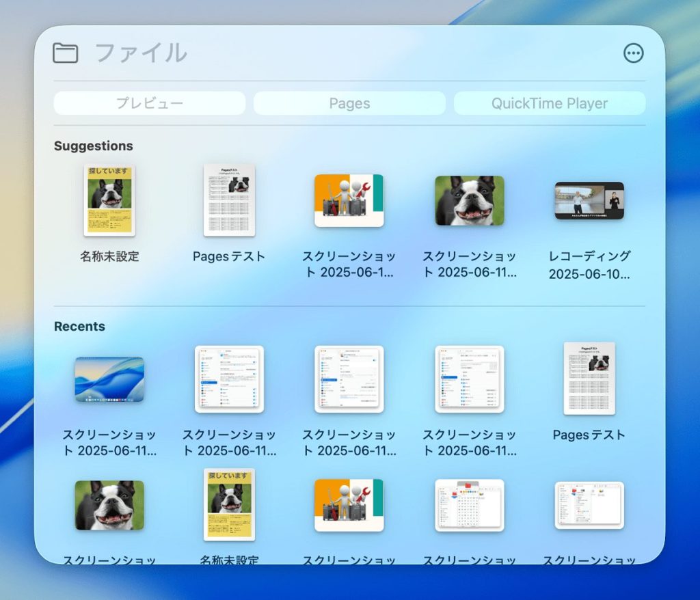Open the last Recents Finder list screenshot
Image resolution: width=700 pixels, height=600 pixels.
589,506
